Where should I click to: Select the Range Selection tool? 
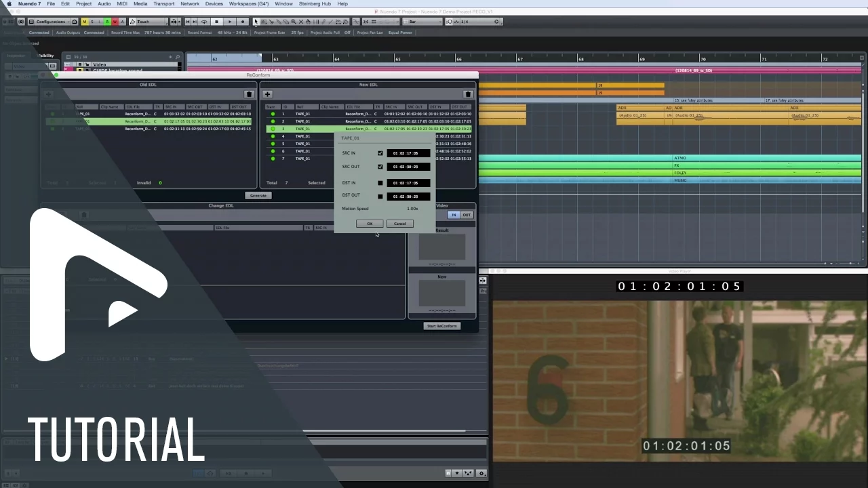pos(264,22)
